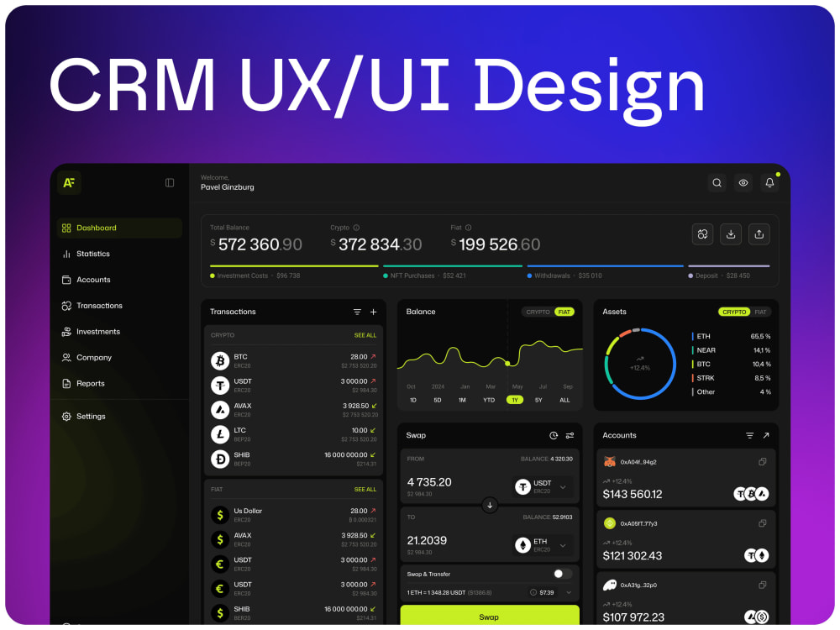Click the balance chart data point
The width and height of the screenshot is (840, 630).
pyautogui.click(x=508, y=364)
